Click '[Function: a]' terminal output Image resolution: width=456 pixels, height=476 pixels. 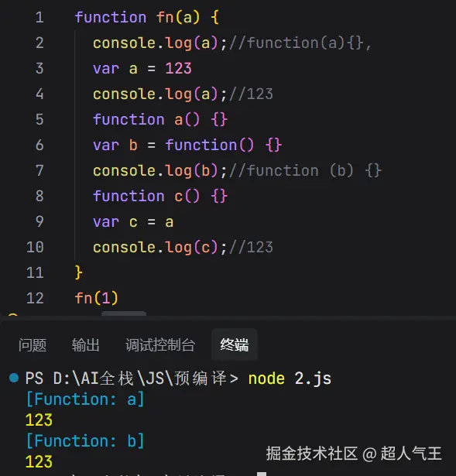[x=85, y=399]
